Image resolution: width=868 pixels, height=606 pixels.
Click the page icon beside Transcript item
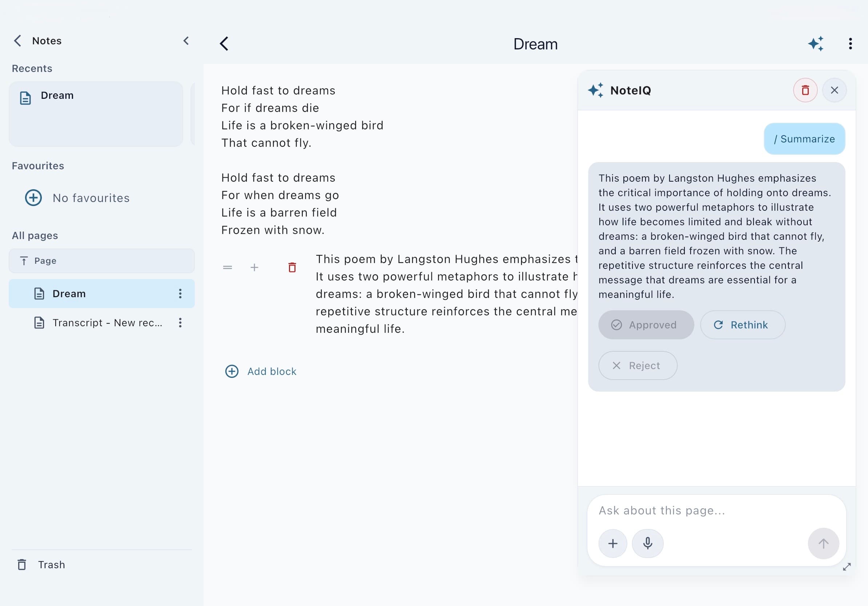(39, 323)
